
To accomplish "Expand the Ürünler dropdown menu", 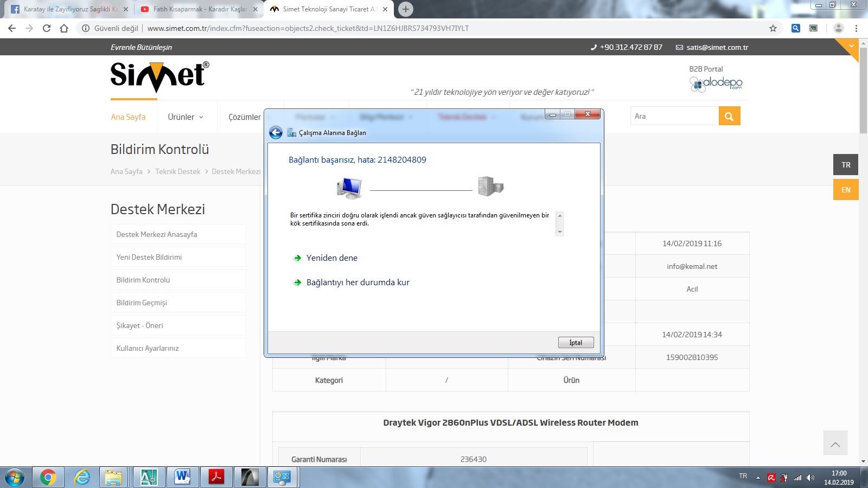I will 186,117.
